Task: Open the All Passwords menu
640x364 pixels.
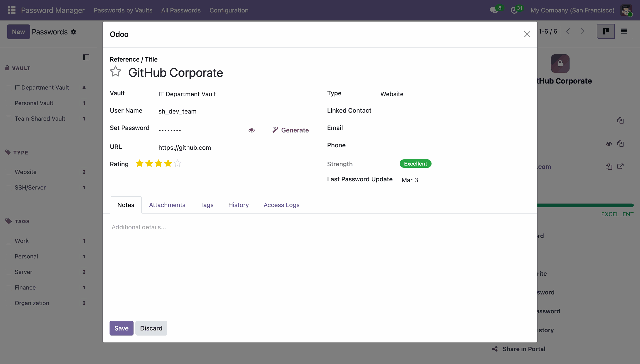Action: [181, 10]
